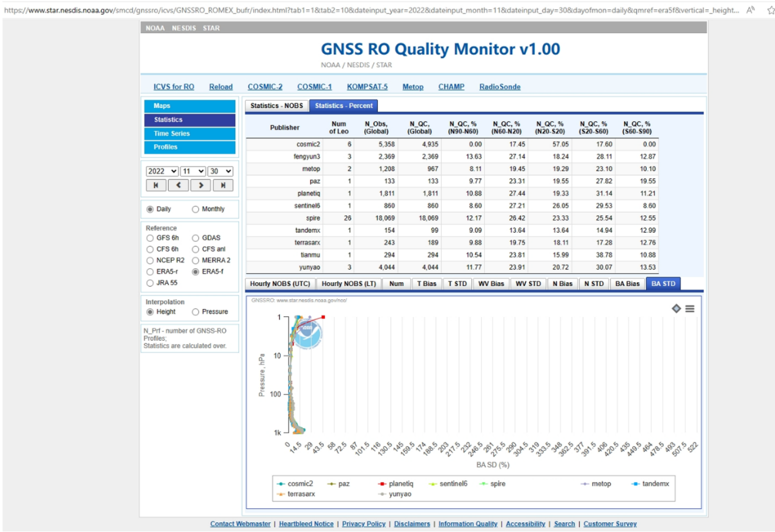Switch to the Statistics - NOBS tab
The width and height of the screenshot is (775, 532).
pyautogui.click(x=276, y=106)
